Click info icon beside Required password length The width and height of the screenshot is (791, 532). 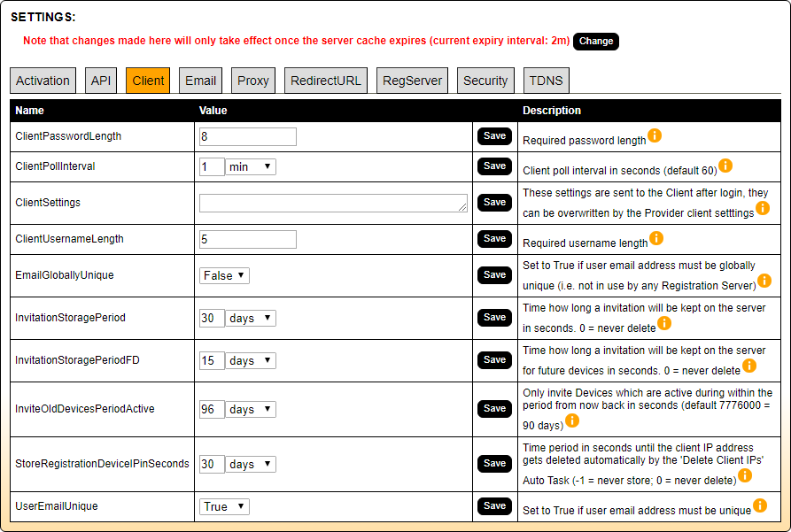pyautogui.click(x=655, y=135)
